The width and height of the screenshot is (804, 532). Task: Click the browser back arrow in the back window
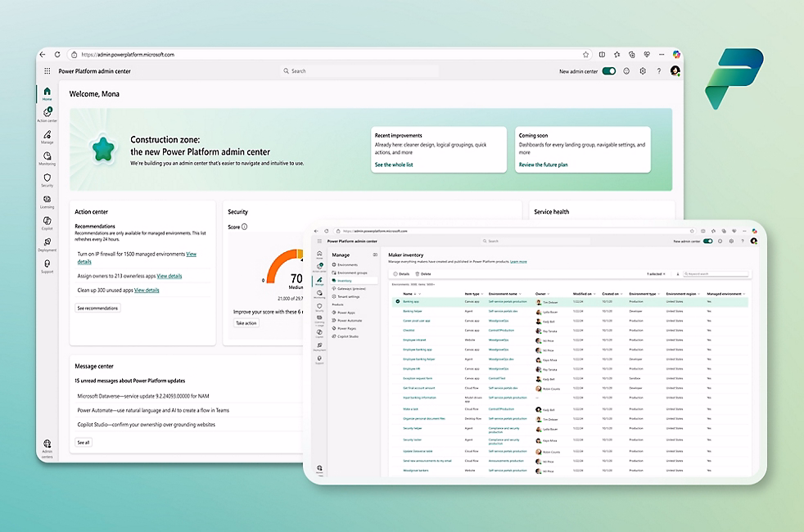(x=43, y=54)
